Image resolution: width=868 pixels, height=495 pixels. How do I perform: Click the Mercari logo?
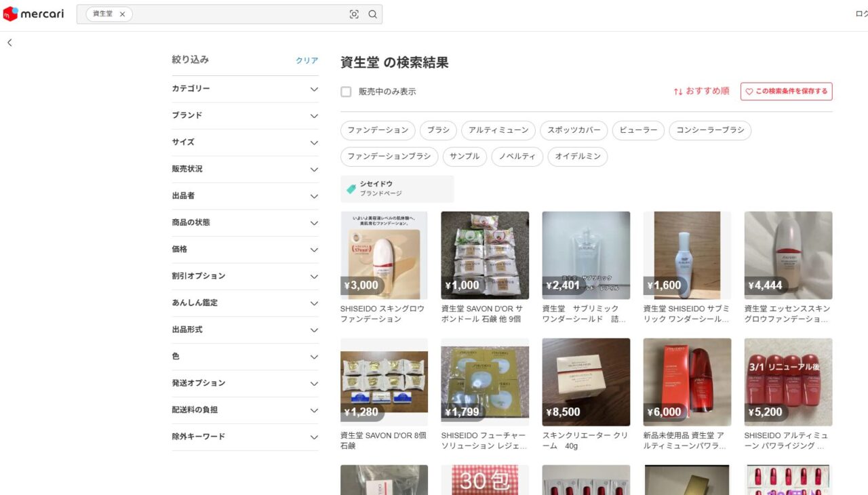tap(33, 14)
